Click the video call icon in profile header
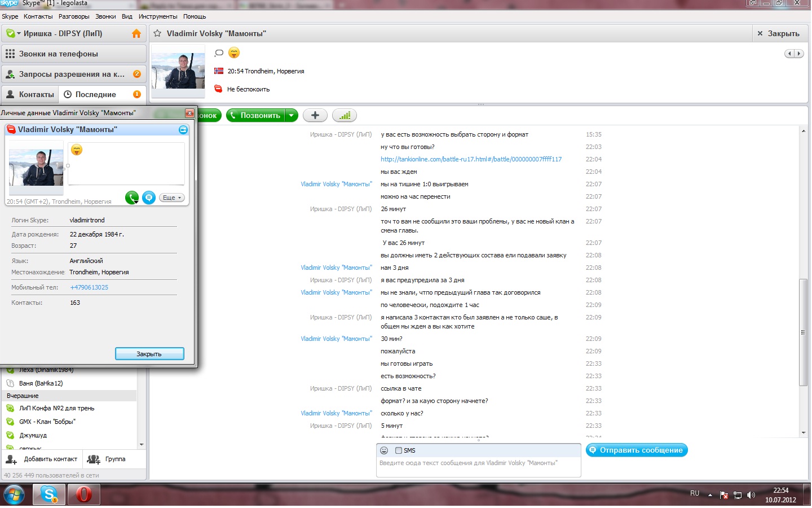 183,130
